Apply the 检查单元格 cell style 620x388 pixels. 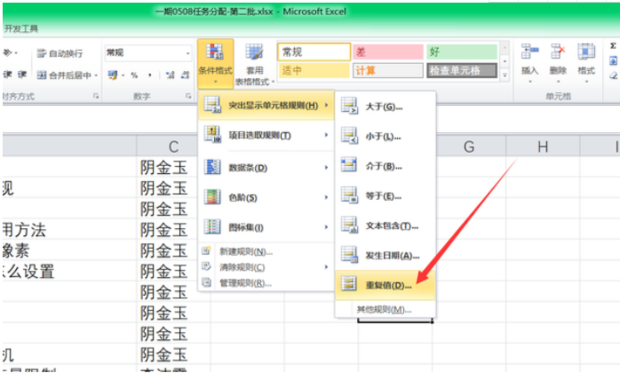pyautogui.click(x=461, y=71)
